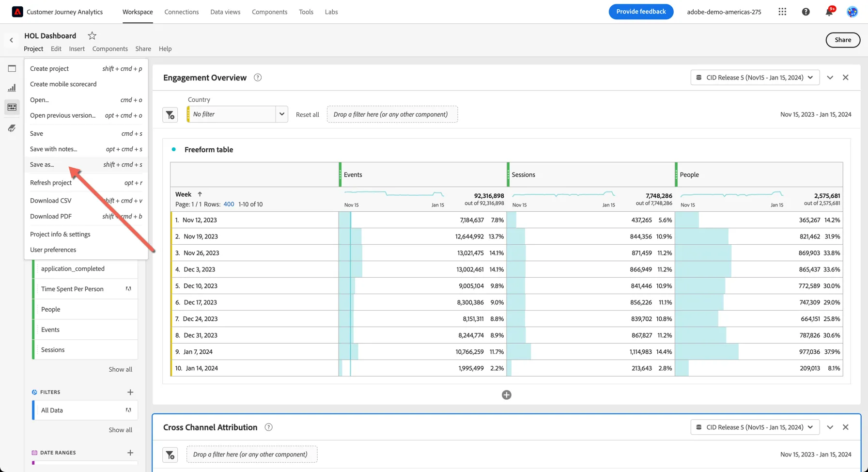Collapse the Engagement Overview panel

tap(830, 78)
